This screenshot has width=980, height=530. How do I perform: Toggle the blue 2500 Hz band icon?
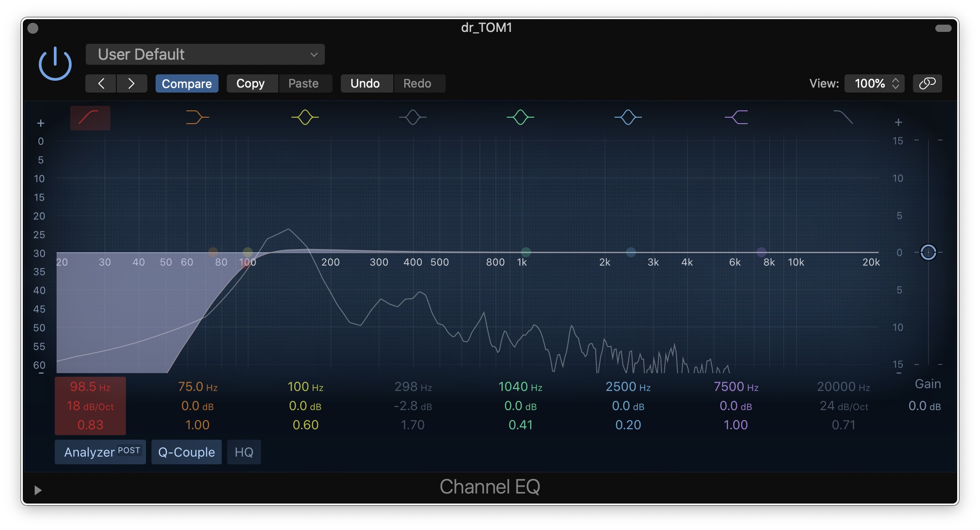[628, 118]
